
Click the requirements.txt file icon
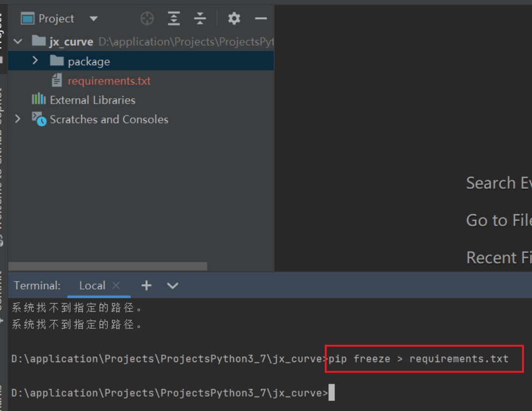pos(57,80)
